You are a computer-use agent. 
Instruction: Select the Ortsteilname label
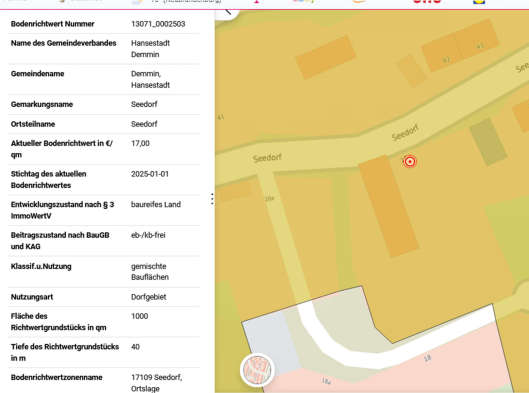(33, 124)
